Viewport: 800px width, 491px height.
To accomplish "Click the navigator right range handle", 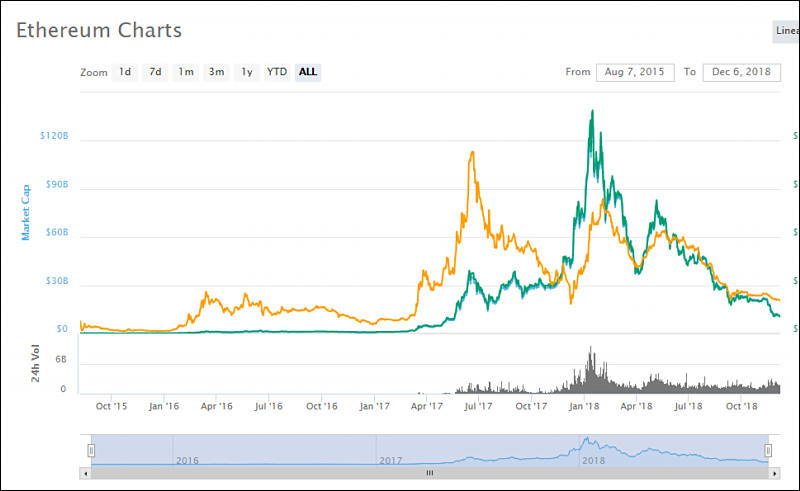I will [x=768, y=450].
